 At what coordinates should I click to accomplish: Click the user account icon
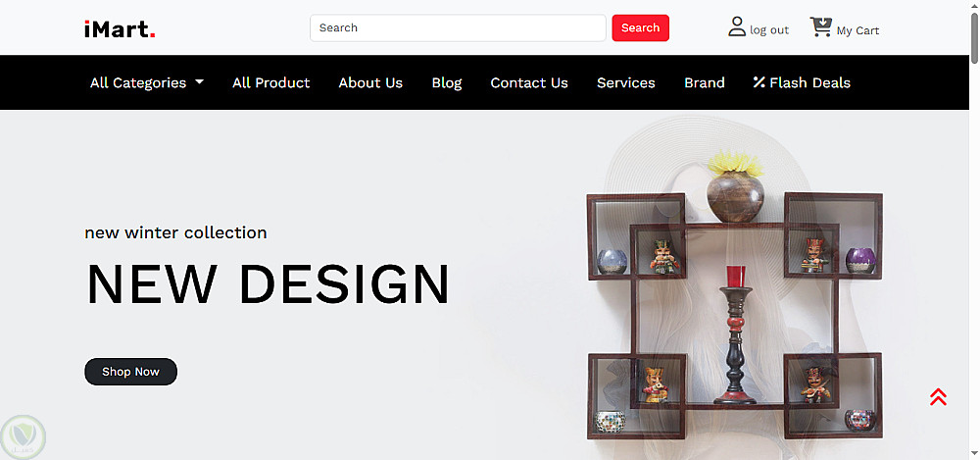pyautogui.click(x=737, y=26)
